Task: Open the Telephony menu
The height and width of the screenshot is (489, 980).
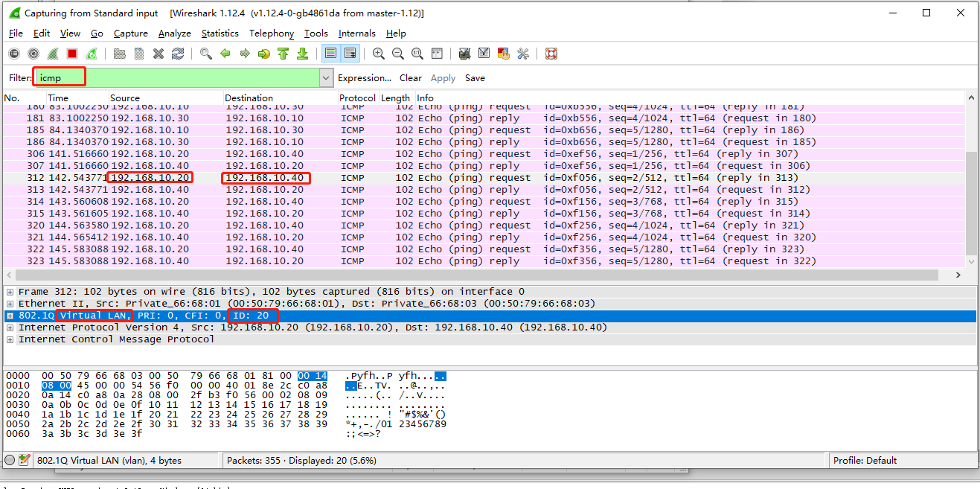Action: pyautogui.click(x=272, y=33)
